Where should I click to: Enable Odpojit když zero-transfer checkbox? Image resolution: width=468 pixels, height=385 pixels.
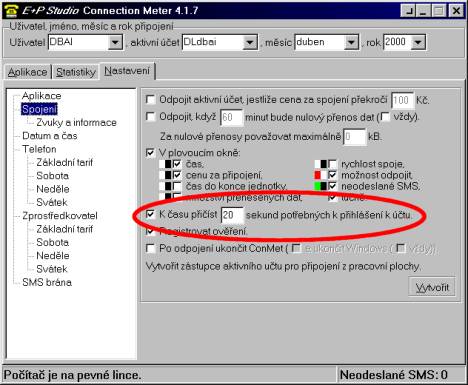point(151,117)
